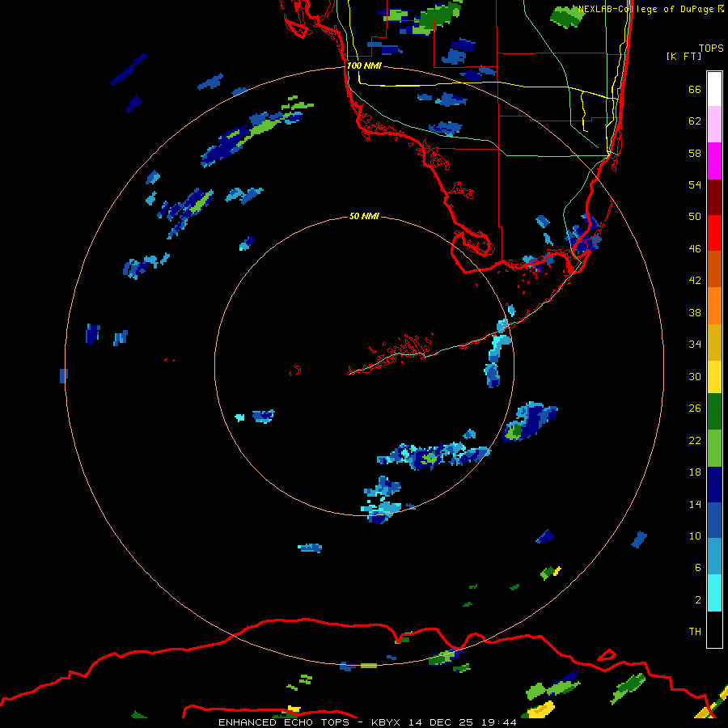Select the bright red legend swatch
This screenshot has height=728, width=728.
click(714, 233)
